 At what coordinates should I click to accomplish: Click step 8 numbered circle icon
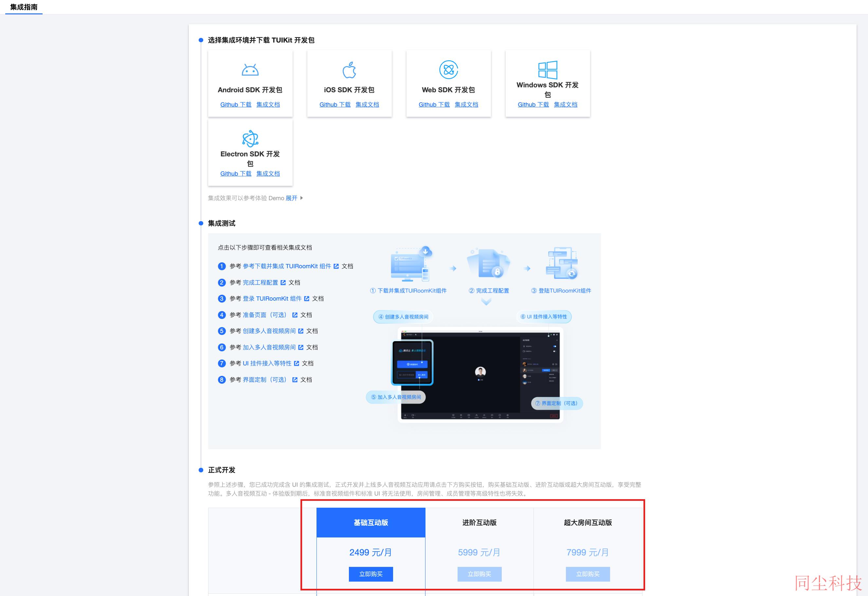click(x=222, y=380)
